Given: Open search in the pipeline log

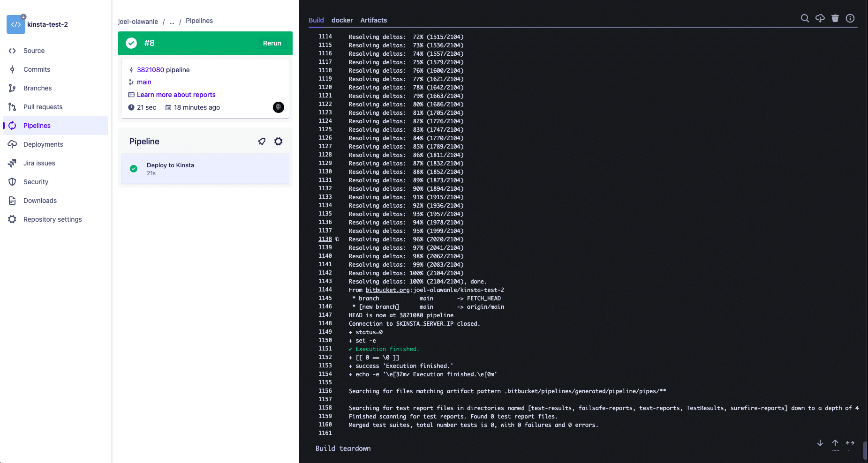Looking at the screenshot, I should tap(805, 18).
